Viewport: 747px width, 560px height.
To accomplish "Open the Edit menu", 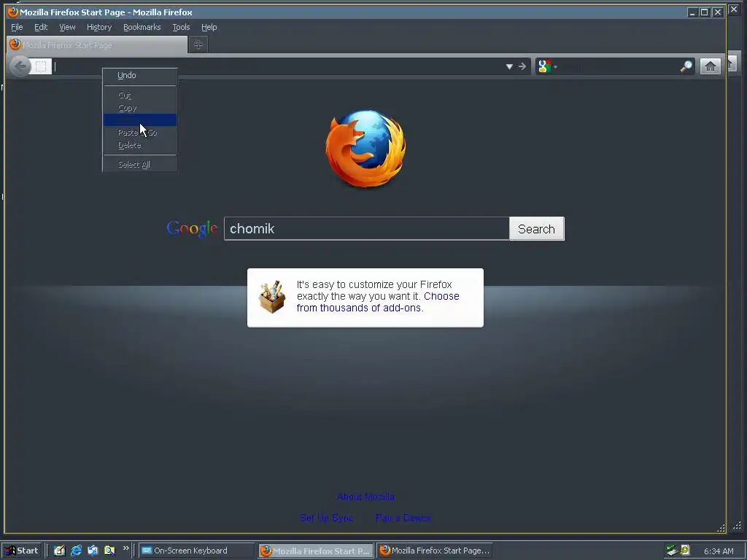I will [41, 27].
